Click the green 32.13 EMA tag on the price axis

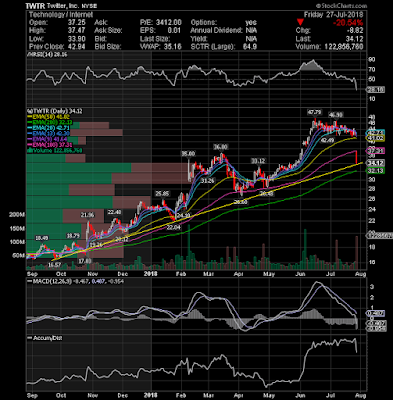(x=375, y=171)
